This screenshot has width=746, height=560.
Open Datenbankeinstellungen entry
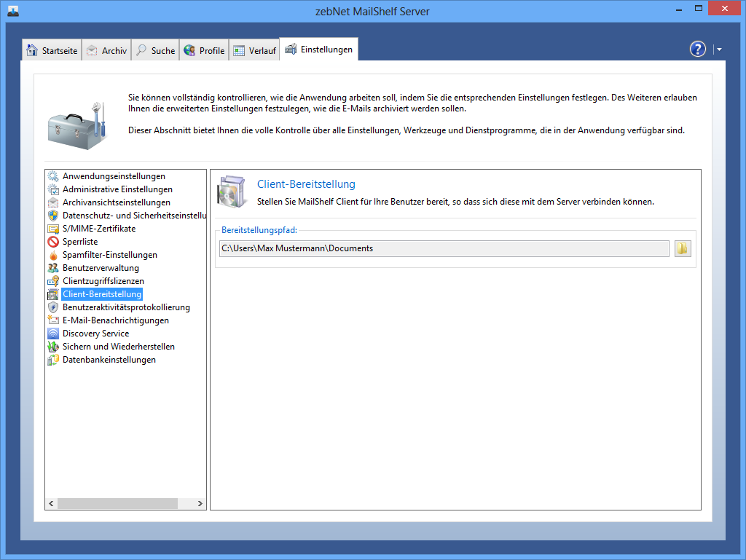(109, 360)
